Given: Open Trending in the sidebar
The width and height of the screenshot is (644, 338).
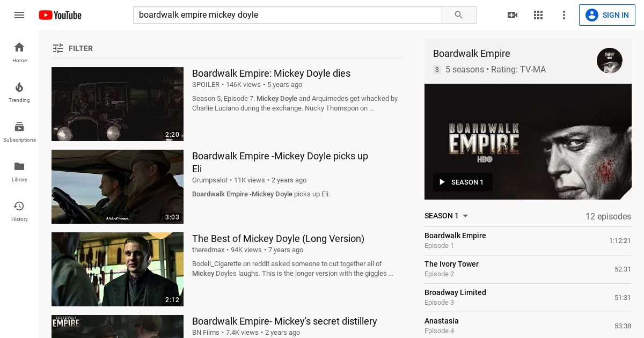Looking at the screenshot, I should (19, 92).
